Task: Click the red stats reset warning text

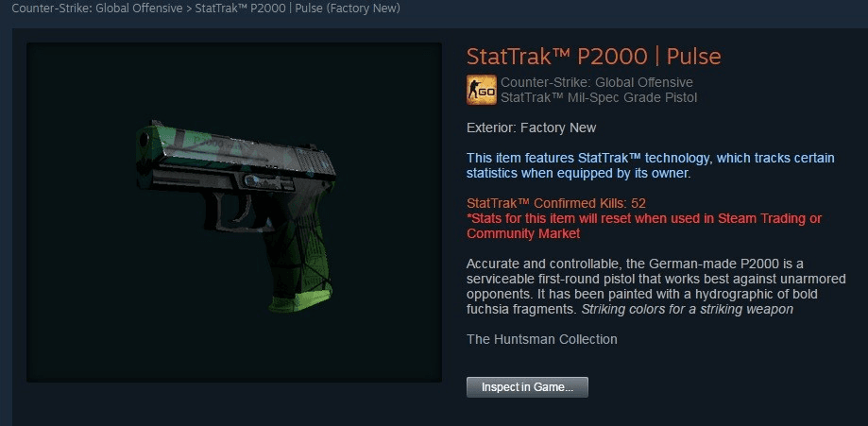Action: click(x=644, y=226)
